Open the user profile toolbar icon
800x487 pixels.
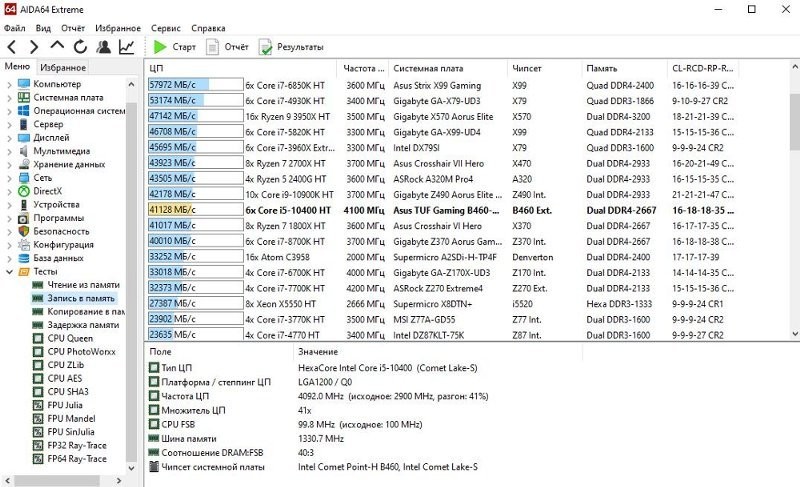point(103,47)
